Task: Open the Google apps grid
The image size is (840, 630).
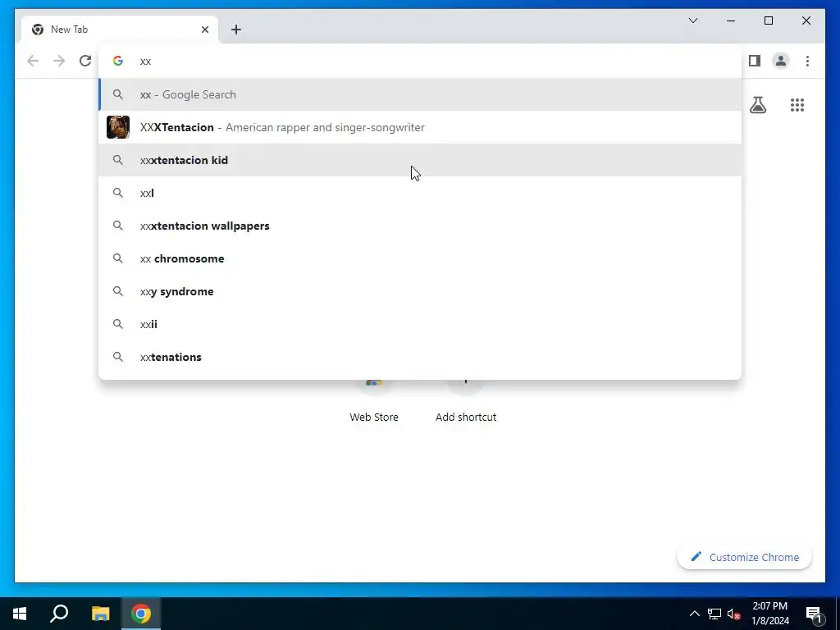Action: pos(797,105)
